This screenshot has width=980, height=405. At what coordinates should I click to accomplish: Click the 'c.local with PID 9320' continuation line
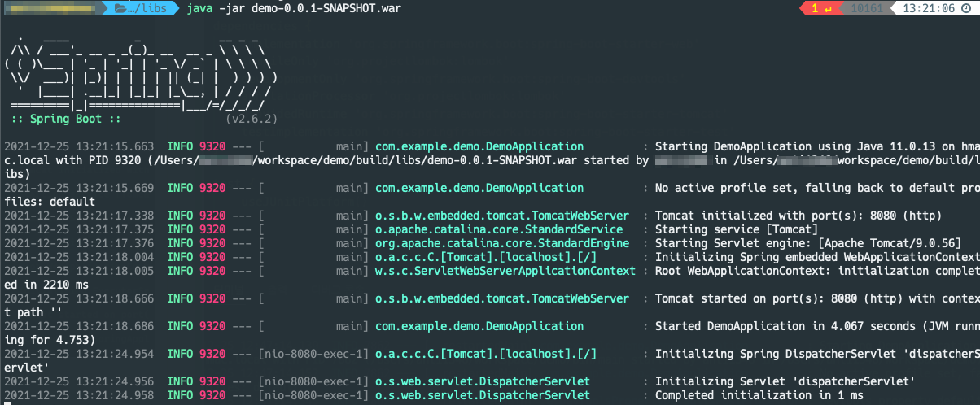(x=492, y=160)
